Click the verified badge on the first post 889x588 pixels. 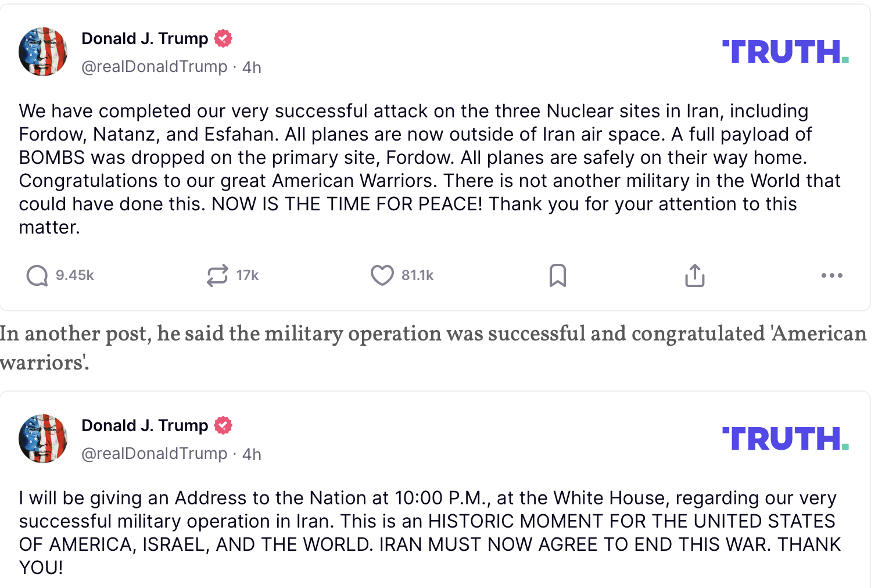[223, 38]
